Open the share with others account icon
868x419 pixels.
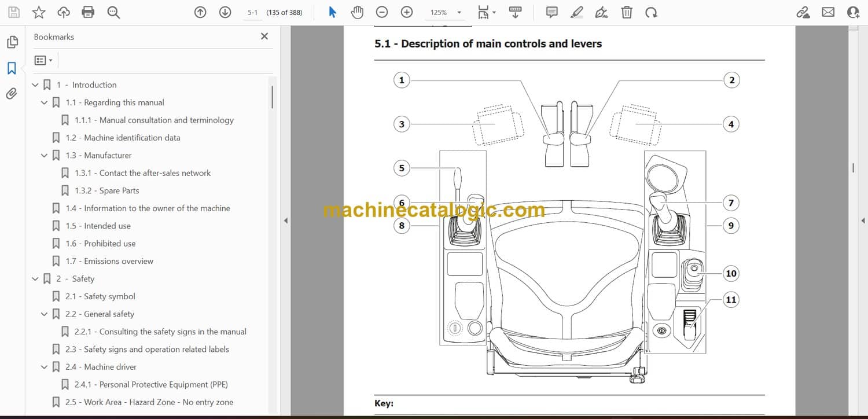tap(853, 12)
